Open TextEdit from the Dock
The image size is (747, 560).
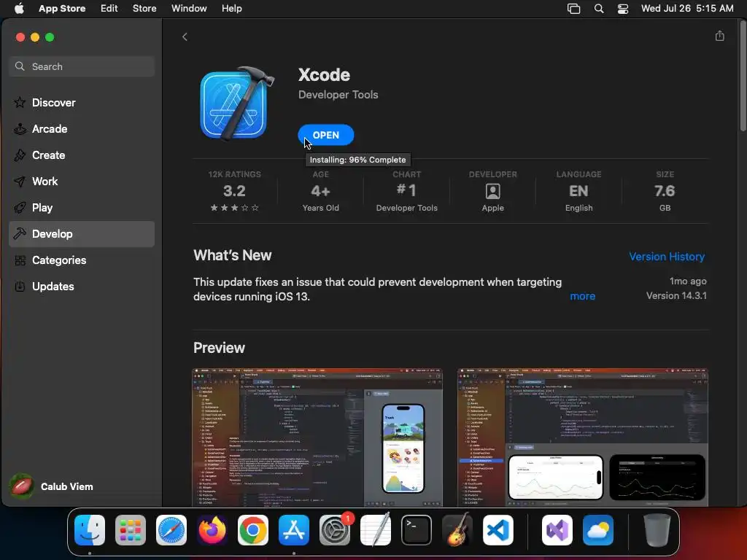tap(376, 530)
